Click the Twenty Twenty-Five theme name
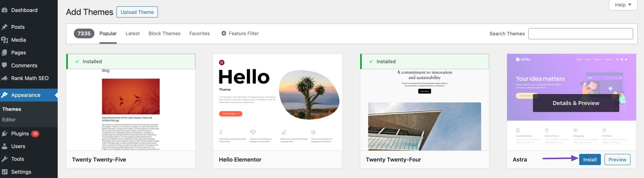The height and width of the screenshot is (178, 644). (x=99, y=160)
